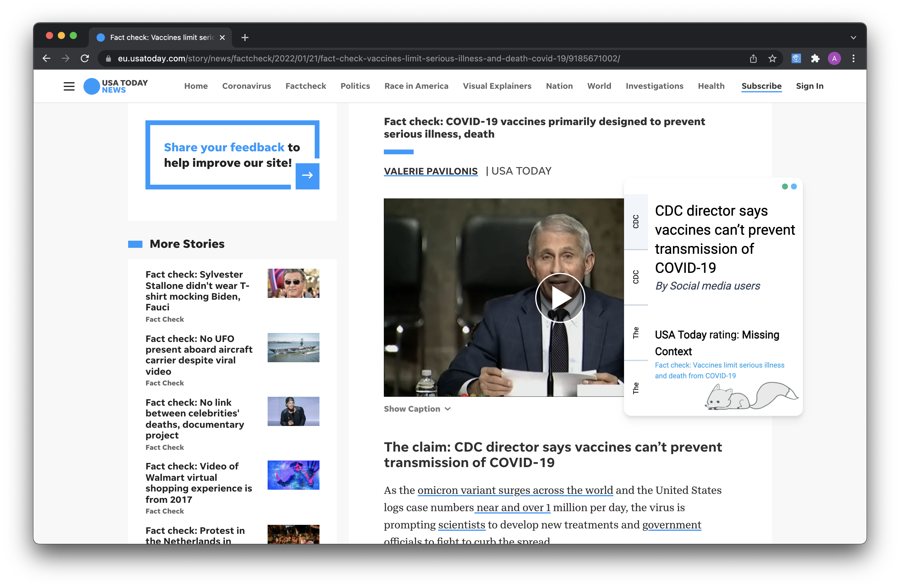The width and height of the screenshot is (900, 588).
Task: Open the Extensions puzzle icon
Action: pyautogui.click(x=815, y=59)
